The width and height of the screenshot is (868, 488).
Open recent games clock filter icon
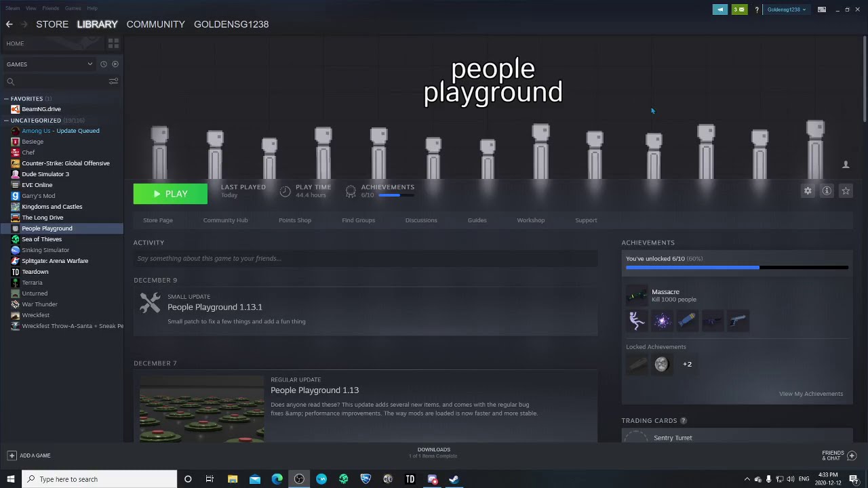click(x=103, y=64)
